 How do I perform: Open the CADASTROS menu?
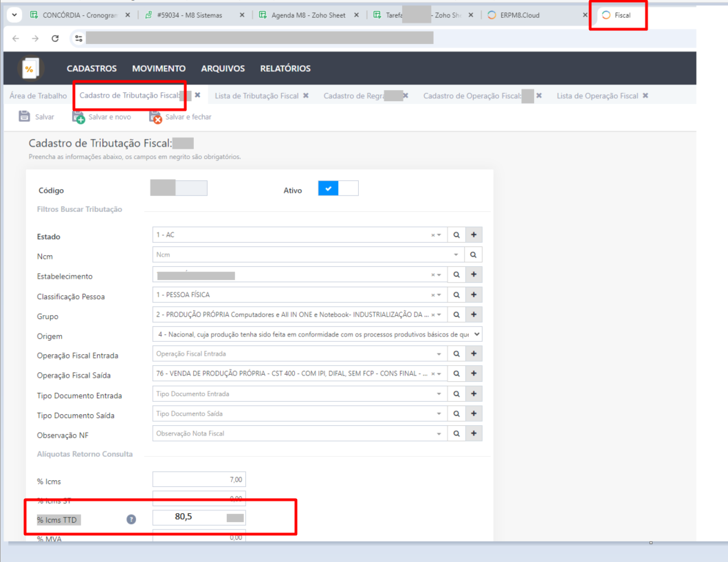[92, 69]
